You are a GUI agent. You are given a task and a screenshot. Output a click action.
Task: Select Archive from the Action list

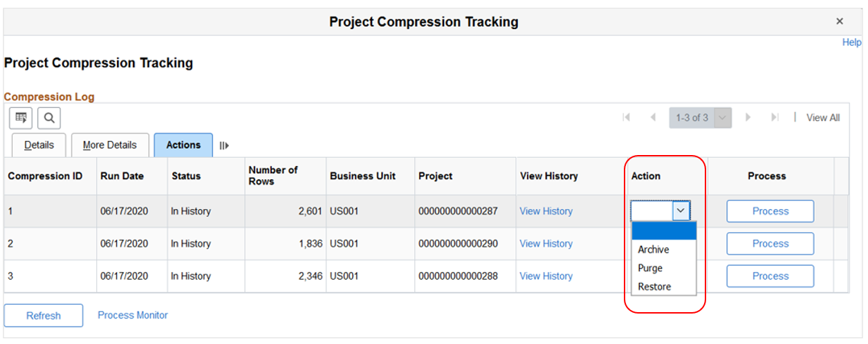coord(654,250)
